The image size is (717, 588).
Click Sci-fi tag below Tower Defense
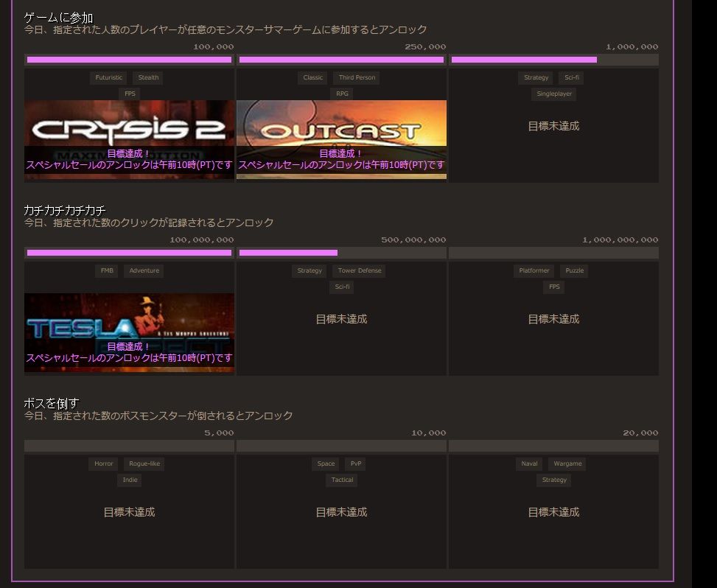(x=342, y=287)
